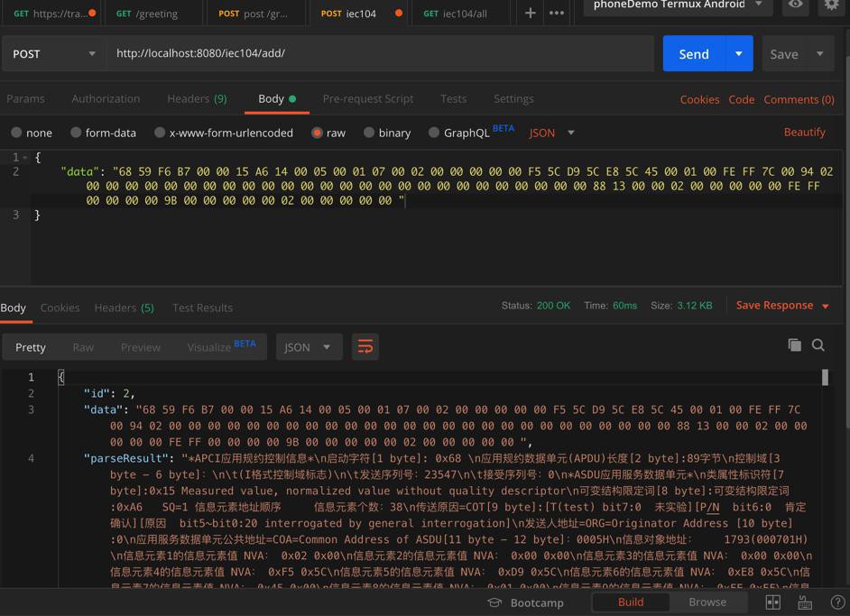This screenshot has width=850, height=616.
Task: Click the response time 60ms value
Action: 624,306
